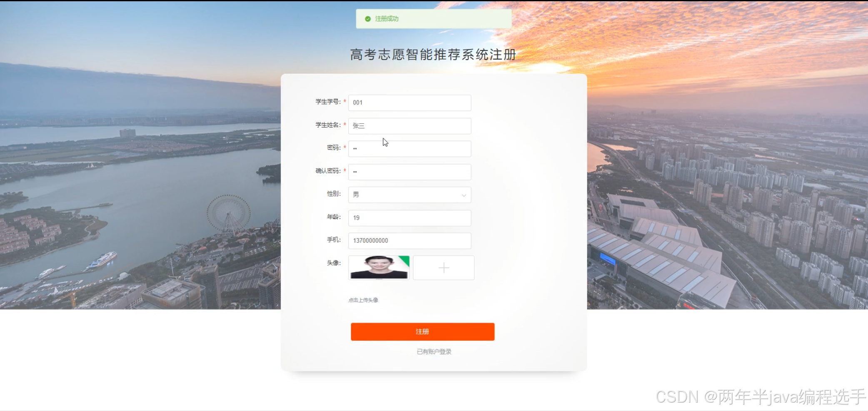
Task: Click the 手机 phone number field
Action: [409, 241]
